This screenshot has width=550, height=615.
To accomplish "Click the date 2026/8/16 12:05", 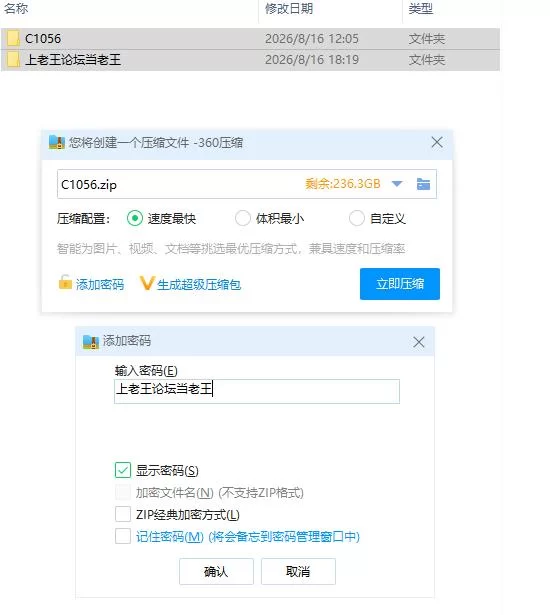I will pos(312,38).
